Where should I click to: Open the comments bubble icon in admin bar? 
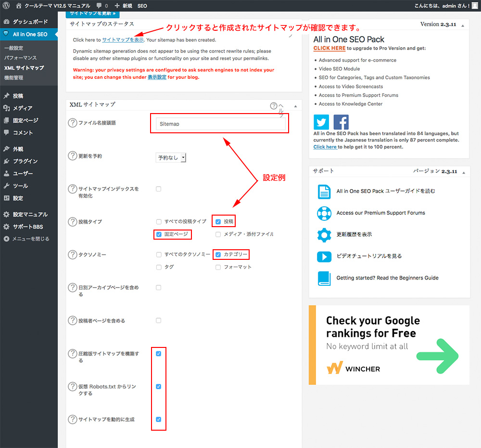[99, 5]
